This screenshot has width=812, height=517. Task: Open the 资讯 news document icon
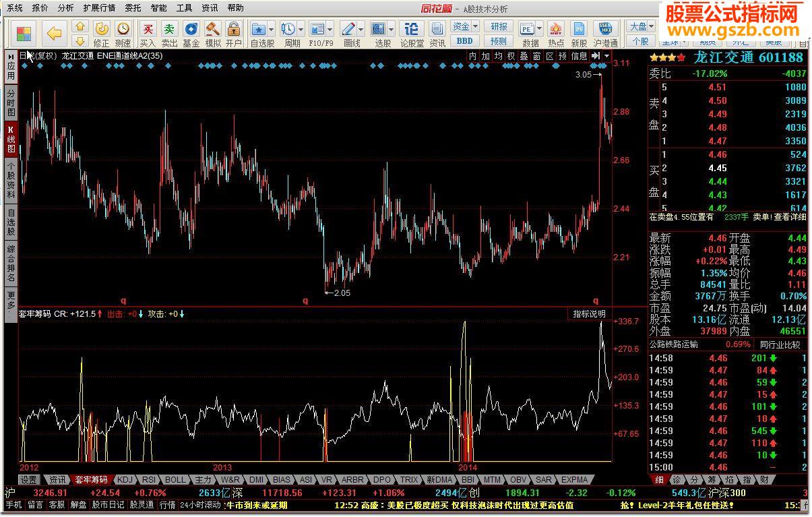click(x=437, y=33)
